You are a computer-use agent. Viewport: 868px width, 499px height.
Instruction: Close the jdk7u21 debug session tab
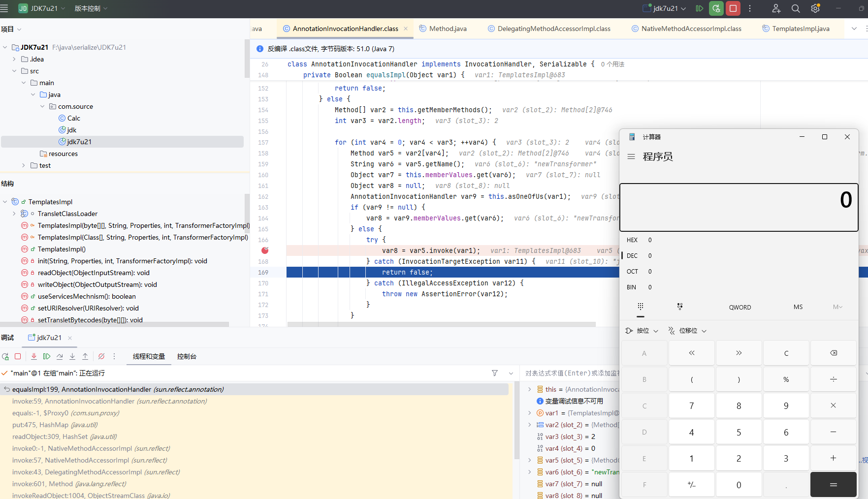click(x=70, y=338)
